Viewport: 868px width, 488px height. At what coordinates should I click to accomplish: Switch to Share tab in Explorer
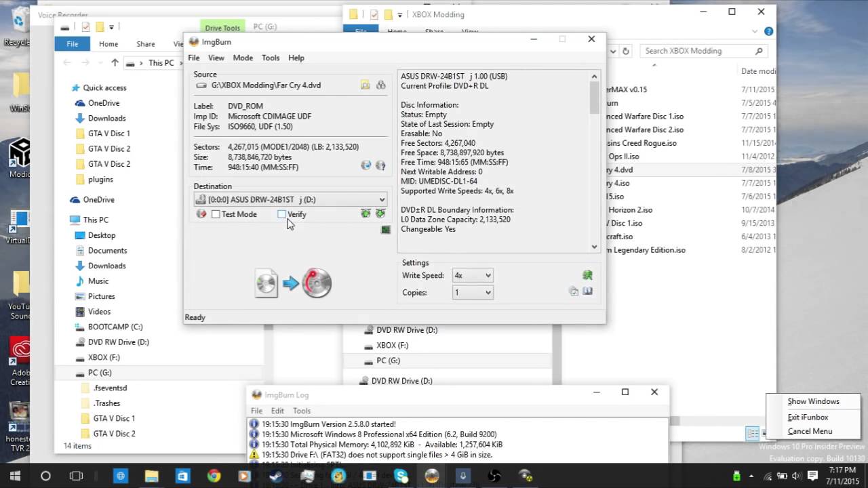tap(146, 44)
